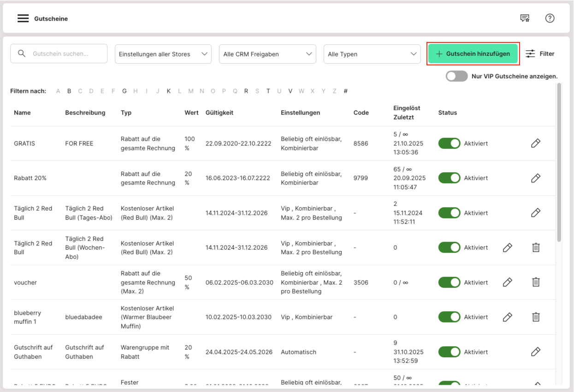The height and width of the screenshot is (392, 574).
Task: Filter vouchers by letter G
Action: pos(124,91)
